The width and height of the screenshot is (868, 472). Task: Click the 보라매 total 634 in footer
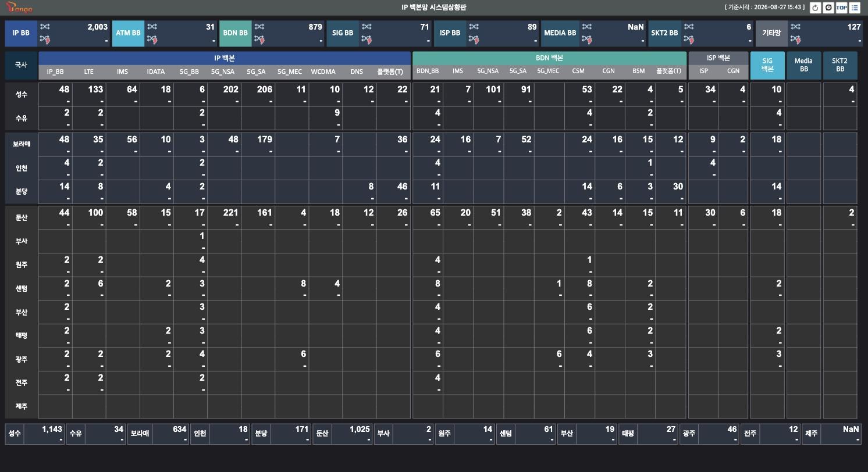tap(179, 430)
